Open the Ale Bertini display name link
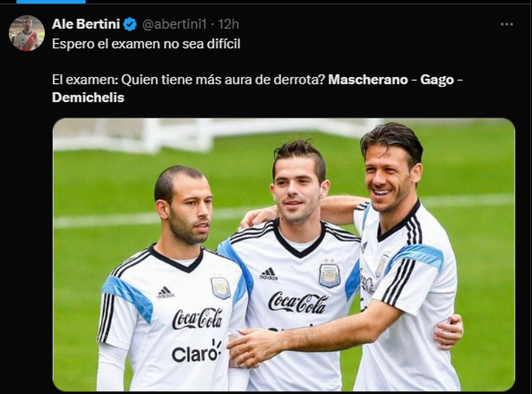The height and width of the screenshot is (394, 532). (x=86, y=24)
